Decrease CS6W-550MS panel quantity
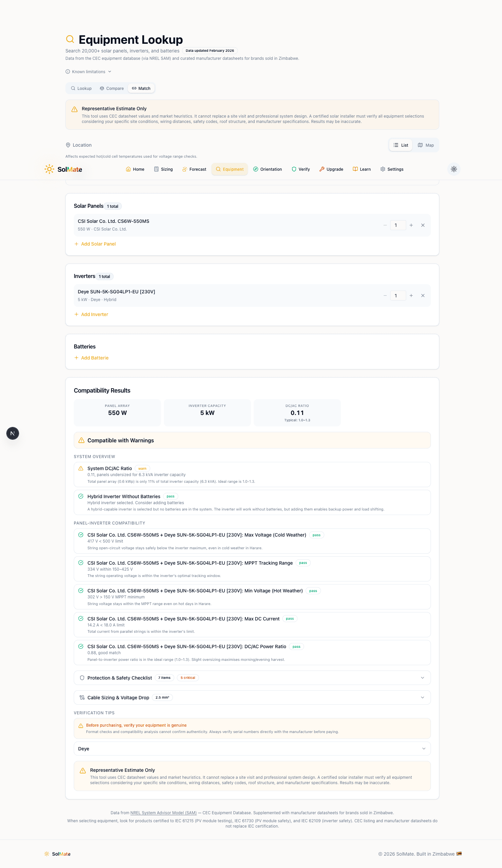The width and height of the screenshot is (502, 868). pyautogui.click(x=385, y=225)
